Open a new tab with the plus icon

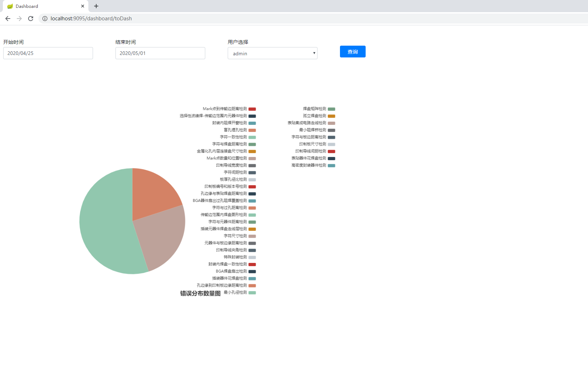pos(96,6)
